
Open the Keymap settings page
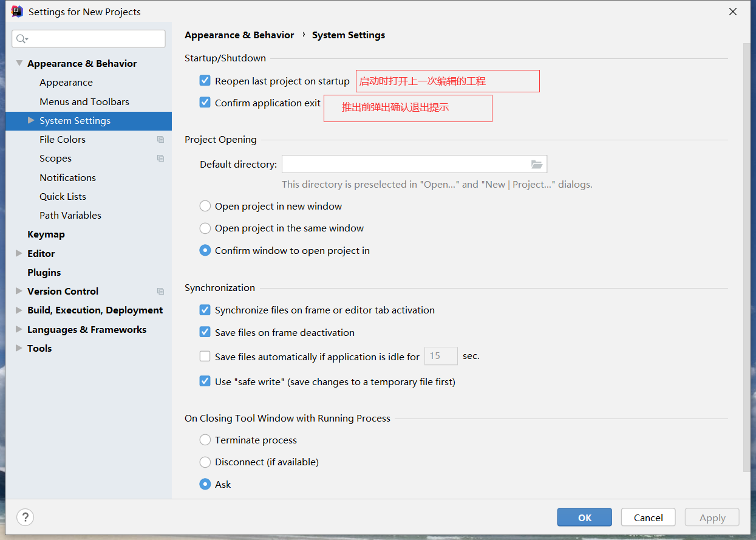(46, 234)
